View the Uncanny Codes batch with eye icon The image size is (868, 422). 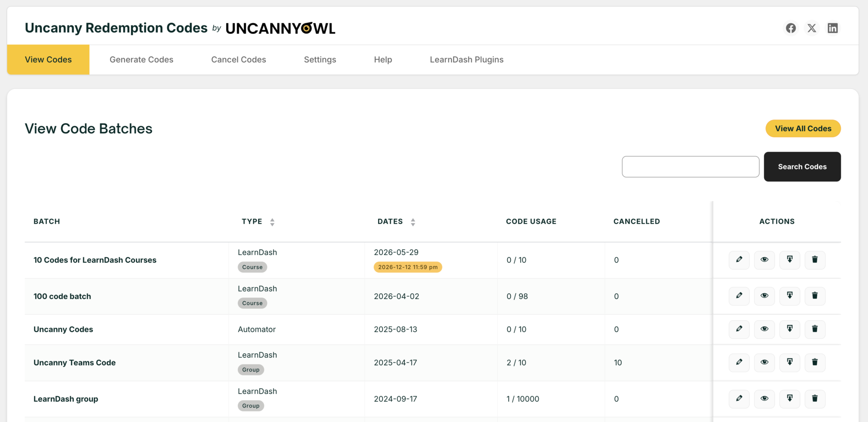(x=765, y=329)
